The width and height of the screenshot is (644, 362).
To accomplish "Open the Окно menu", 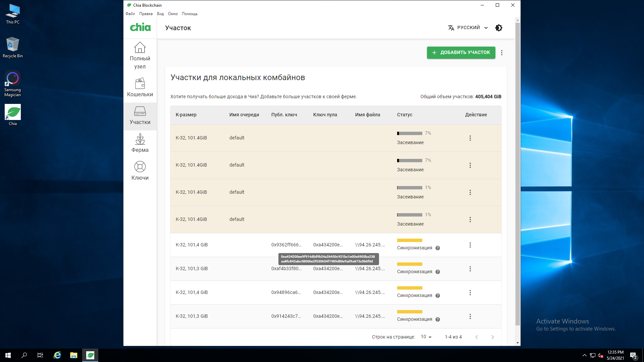I will [x=173, y=14].
